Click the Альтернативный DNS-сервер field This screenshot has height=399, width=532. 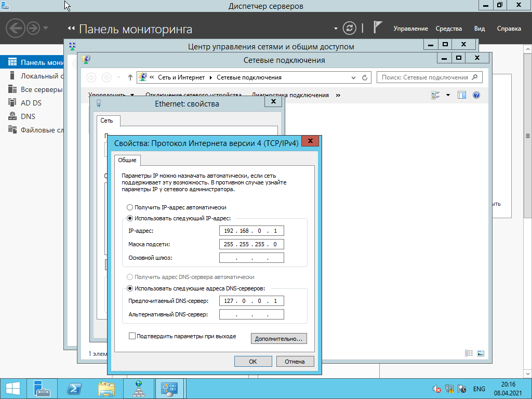tap(251, 314)
